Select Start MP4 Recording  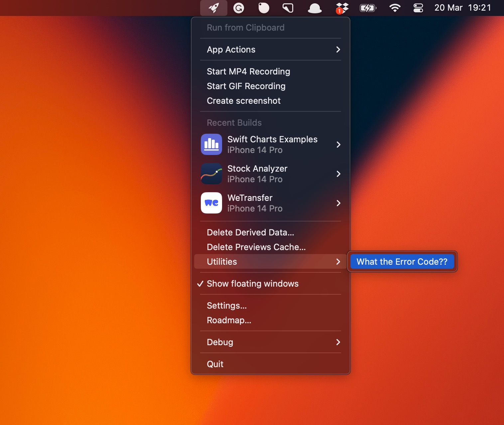coord(248,71)
